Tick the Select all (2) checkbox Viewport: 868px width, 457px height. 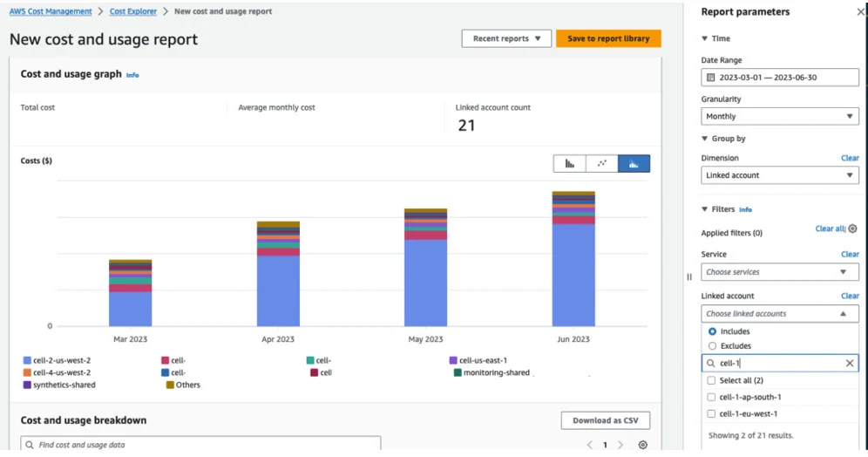click(x=712, y=380)
